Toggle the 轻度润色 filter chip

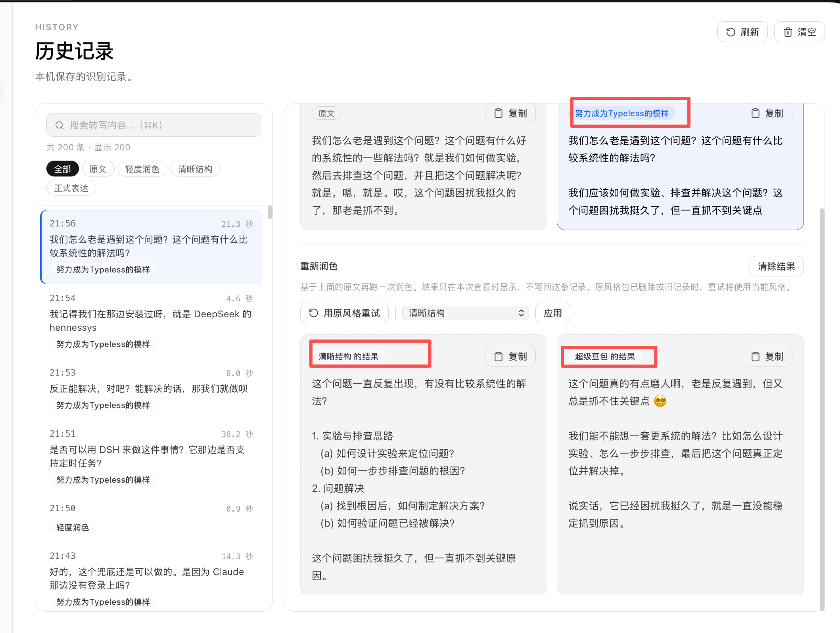(142, 169)
